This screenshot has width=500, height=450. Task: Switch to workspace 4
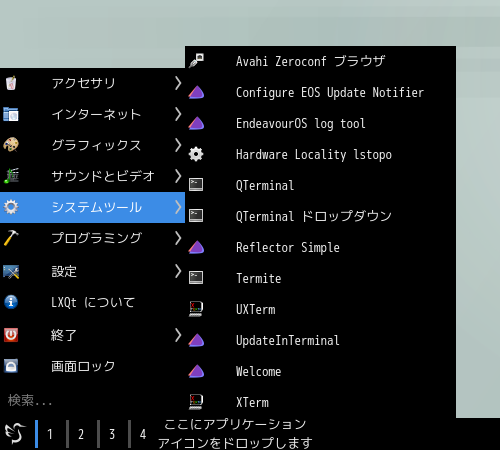coord(142,434)
